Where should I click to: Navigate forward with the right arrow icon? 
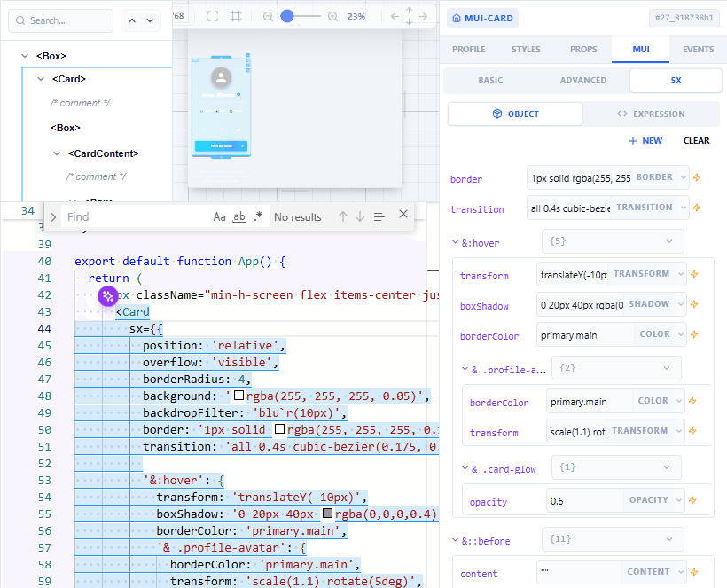423,16
